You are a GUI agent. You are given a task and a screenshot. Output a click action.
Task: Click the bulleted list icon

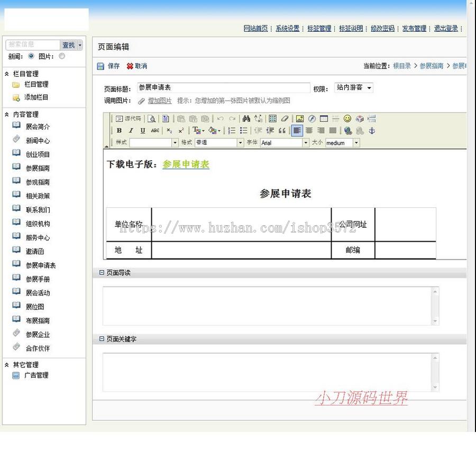pos(244,131)
